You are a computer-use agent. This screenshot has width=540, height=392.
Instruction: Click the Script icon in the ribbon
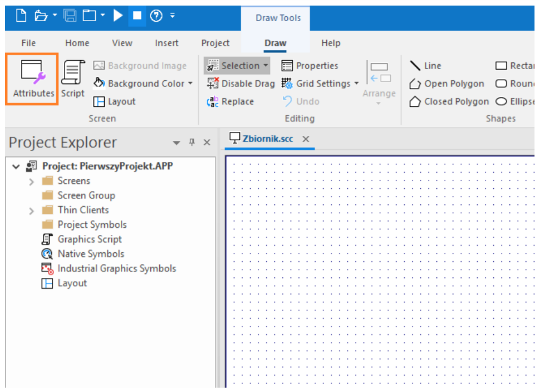coord(72,79)
